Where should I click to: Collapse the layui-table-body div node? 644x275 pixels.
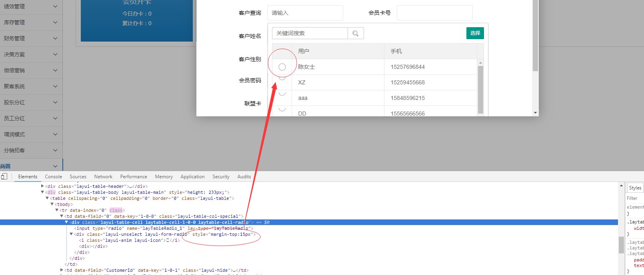pos(42,192)
